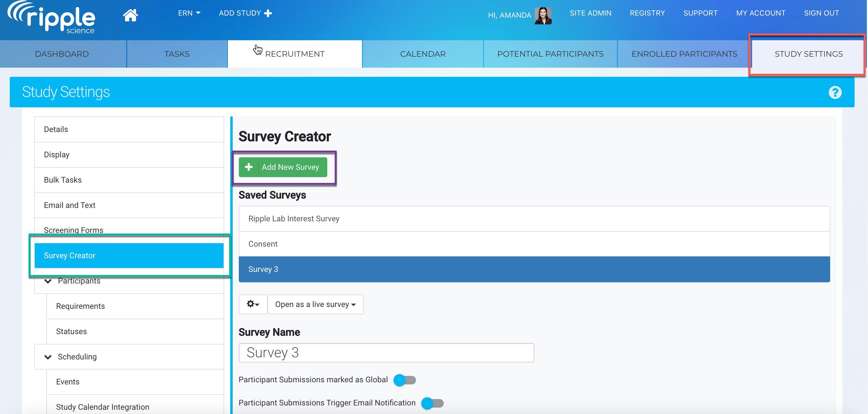
Task: Expand Open as a live survey dropdown
Action: tap(315, 304)
